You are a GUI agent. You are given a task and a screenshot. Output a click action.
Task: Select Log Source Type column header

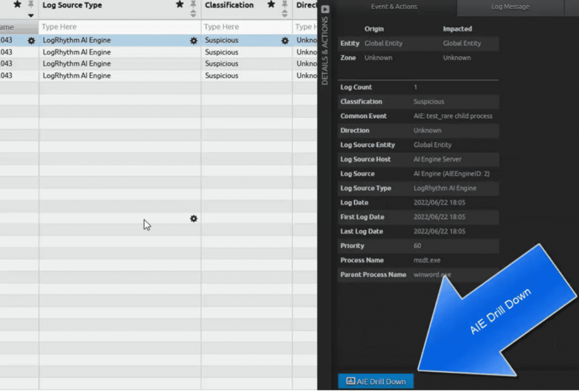pos(72,5)
